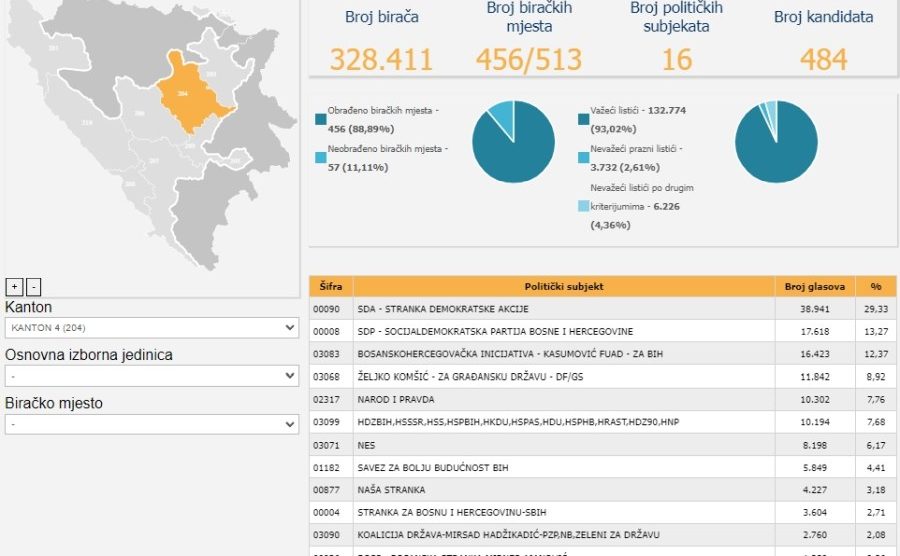Click the ballots validity pie chart
The image size is (900, 556).
tap(776, 142)
